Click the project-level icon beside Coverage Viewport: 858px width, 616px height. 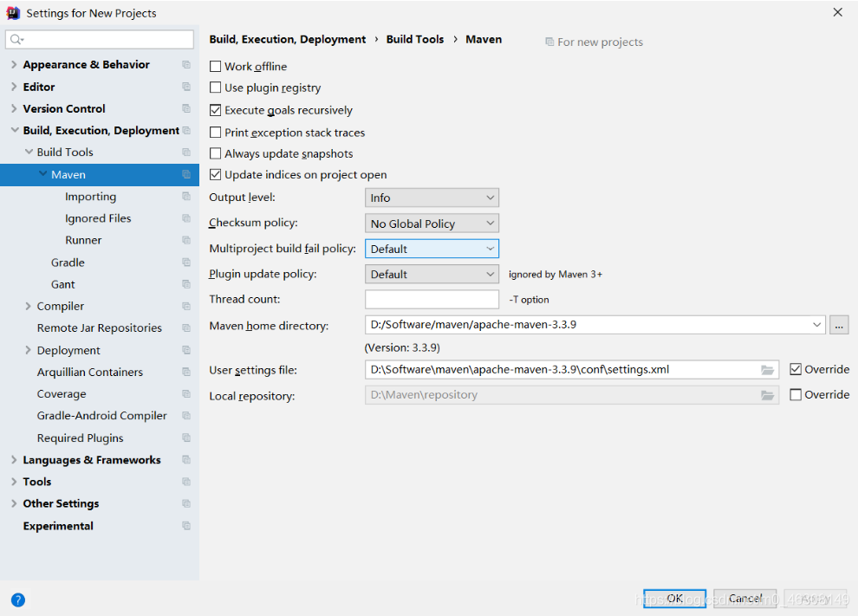[x=186, y=394]
